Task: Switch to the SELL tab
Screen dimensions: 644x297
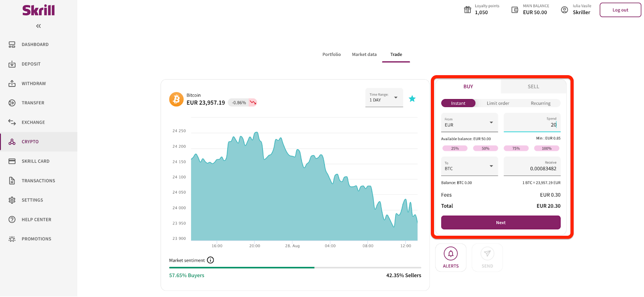Action: [x=533, y=87]
